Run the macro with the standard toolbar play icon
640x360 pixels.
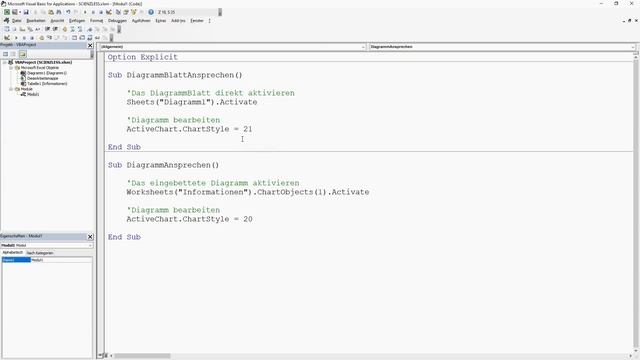[x=85, y=12]
